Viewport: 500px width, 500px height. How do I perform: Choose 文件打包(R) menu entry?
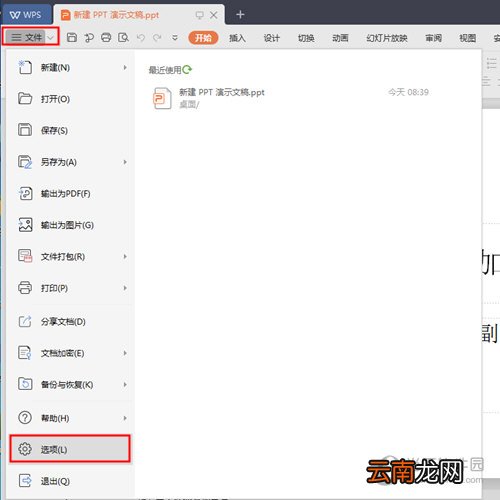click(70, 257)
